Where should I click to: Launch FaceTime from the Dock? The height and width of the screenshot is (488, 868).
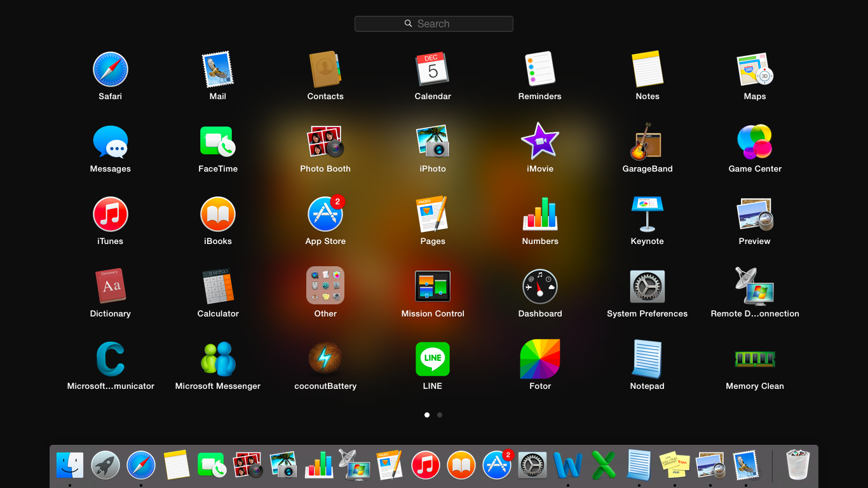point(212,465)
